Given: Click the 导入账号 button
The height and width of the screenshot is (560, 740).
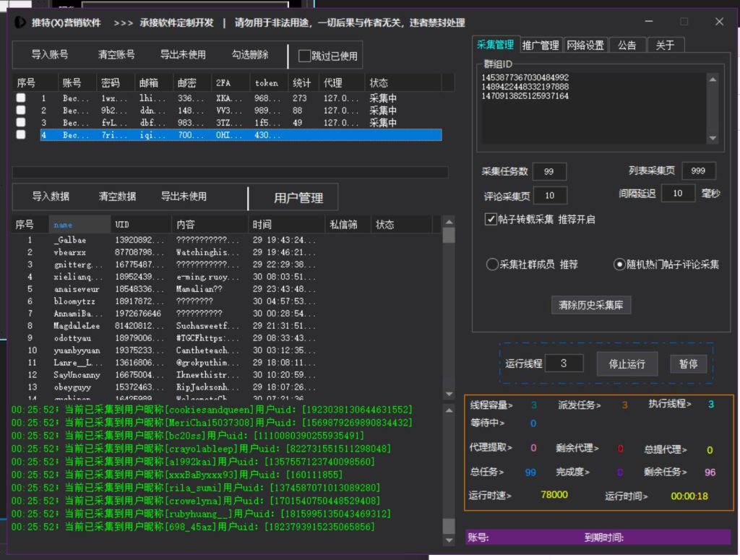Looking at the screenshot, I should (x=50, y=55).
